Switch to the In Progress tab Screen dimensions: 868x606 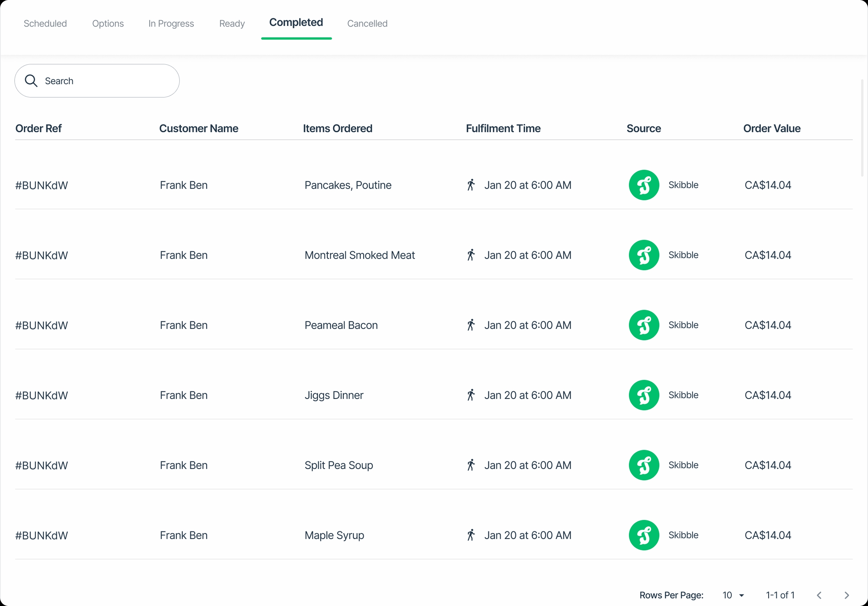tap(171, 23)
